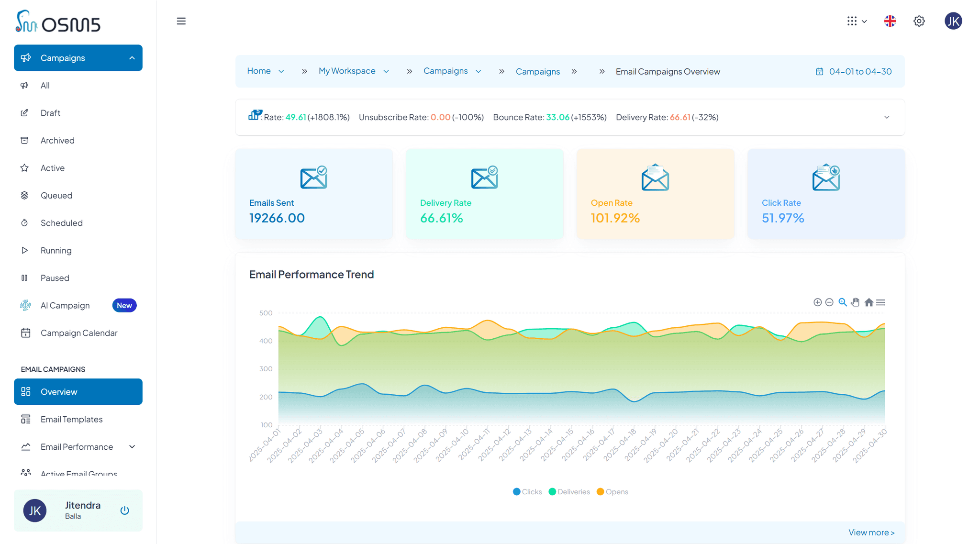Toggle Clicks series in chart legend
The height and width of the screenshot is (544, 980).
(527, 492)
